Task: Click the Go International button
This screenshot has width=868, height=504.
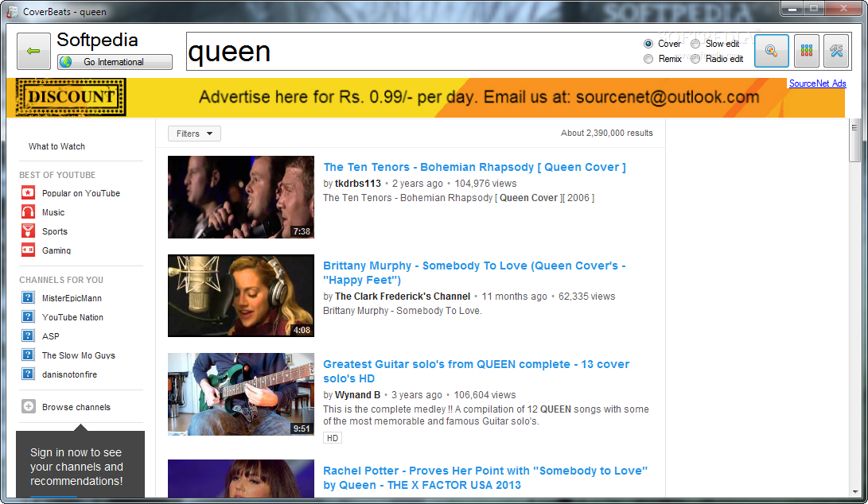Action: (115, 62)
